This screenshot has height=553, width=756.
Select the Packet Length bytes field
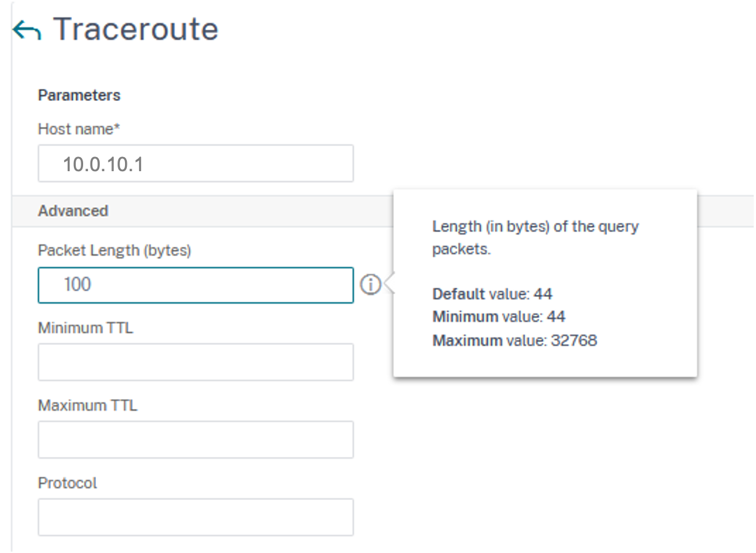pyautogui.click(x=196, y=285)
